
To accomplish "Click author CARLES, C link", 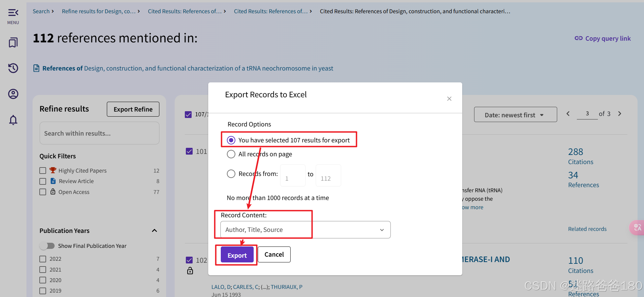I will coord(246,287).
